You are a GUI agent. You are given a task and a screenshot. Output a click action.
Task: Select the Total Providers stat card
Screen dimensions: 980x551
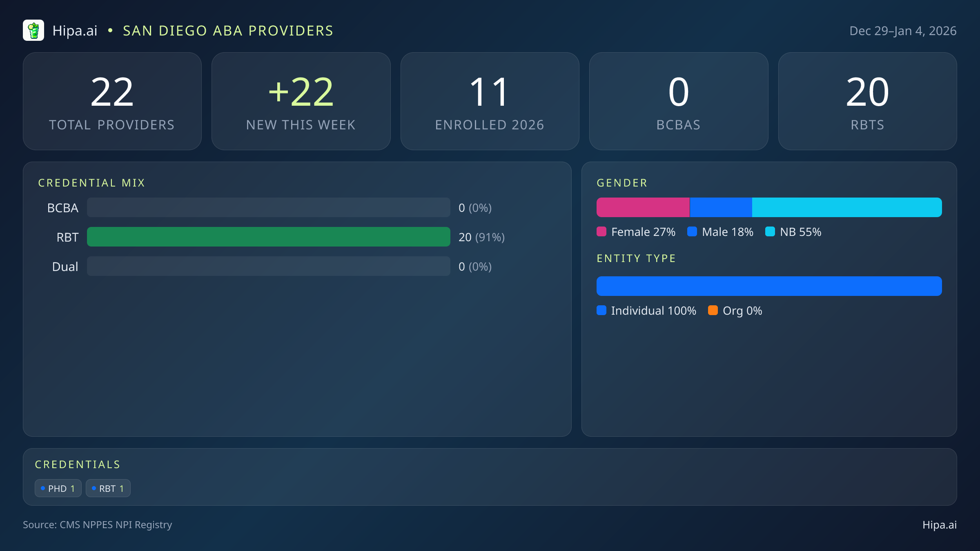(112, 101)
